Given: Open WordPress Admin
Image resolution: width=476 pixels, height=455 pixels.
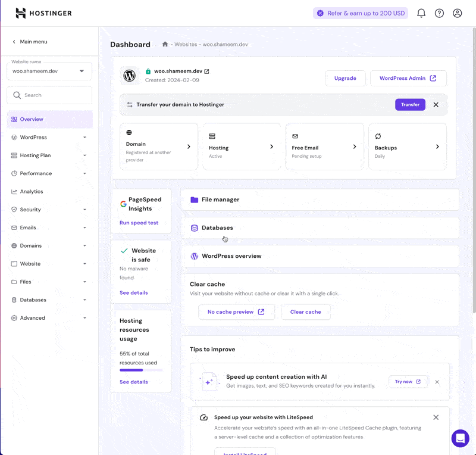Looking at the screenshot, I should click(408, 78).
